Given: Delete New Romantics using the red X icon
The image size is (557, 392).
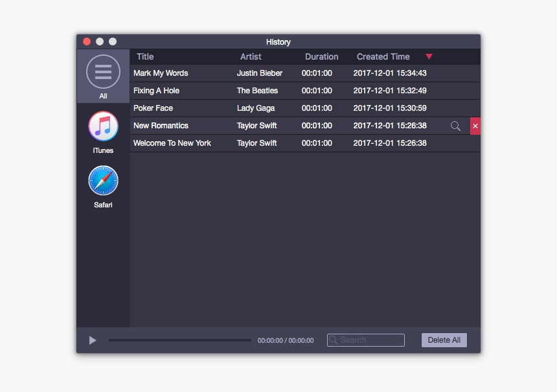Looking at the screenshot, I should click(475, 126).
